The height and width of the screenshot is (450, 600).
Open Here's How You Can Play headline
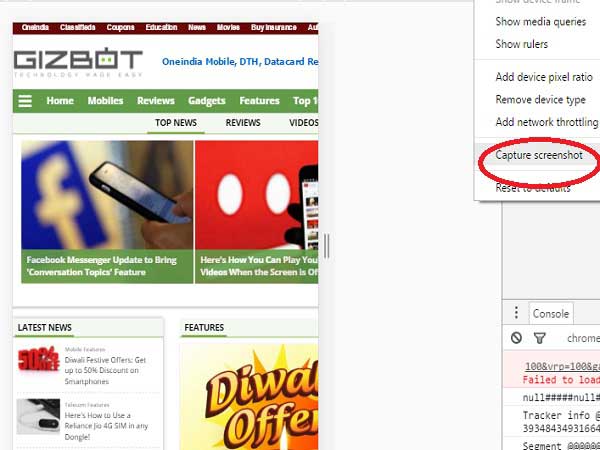tap(259, 266)
